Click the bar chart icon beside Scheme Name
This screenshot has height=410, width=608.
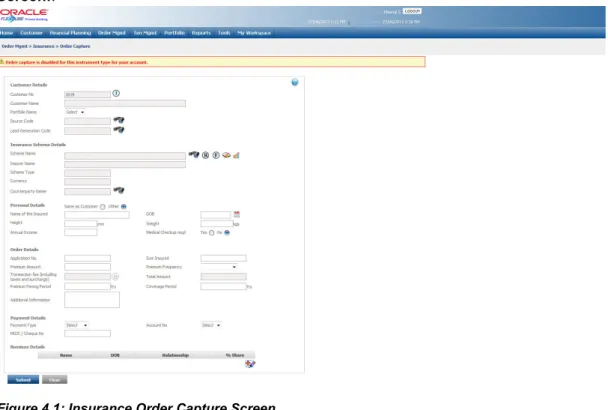coord(236,155)
